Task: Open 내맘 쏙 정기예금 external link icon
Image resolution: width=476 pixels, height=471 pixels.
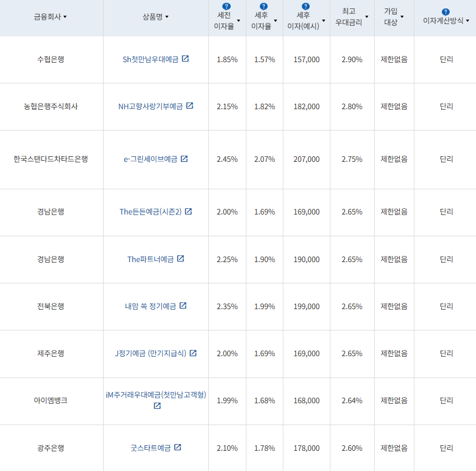Action: coord(184,306)
